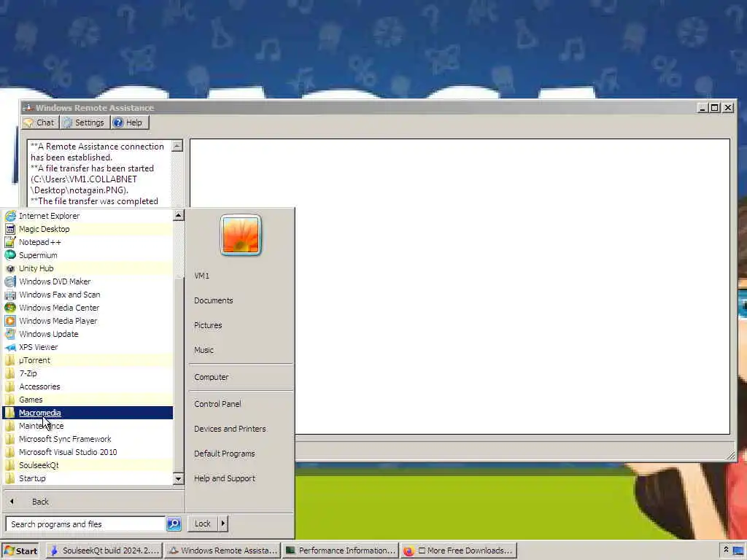Click the Supermium icon
The height and width of the screenshot is (560, 747).
(x=10, y=255)
